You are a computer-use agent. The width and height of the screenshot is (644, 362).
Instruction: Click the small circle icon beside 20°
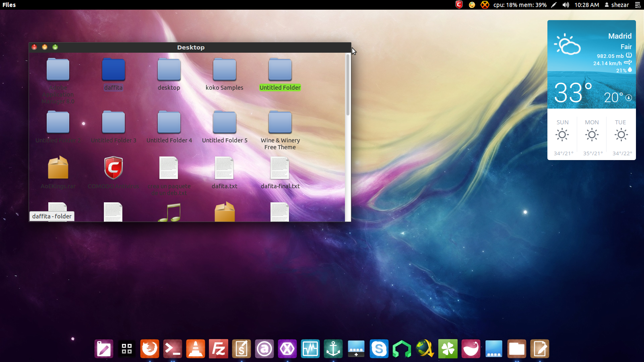click(629, 98)
